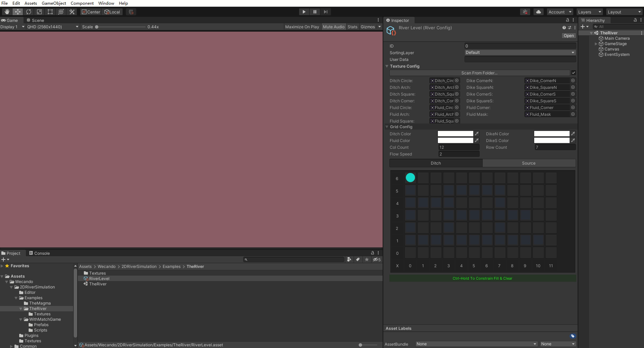Toggle Scan From Folder checkbox
The width and height of the screenshot is (644, 348).
(574, 73)
